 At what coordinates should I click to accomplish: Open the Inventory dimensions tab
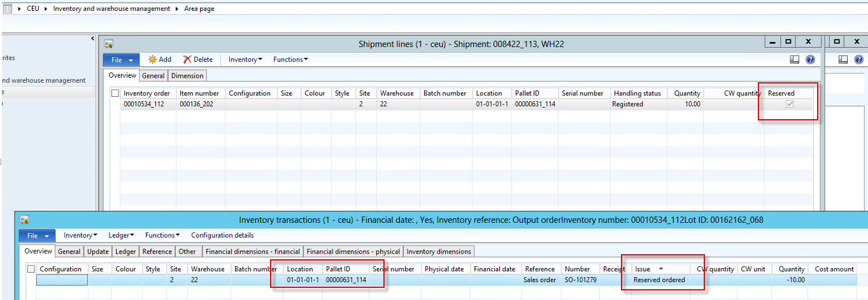tap(439, 252)
